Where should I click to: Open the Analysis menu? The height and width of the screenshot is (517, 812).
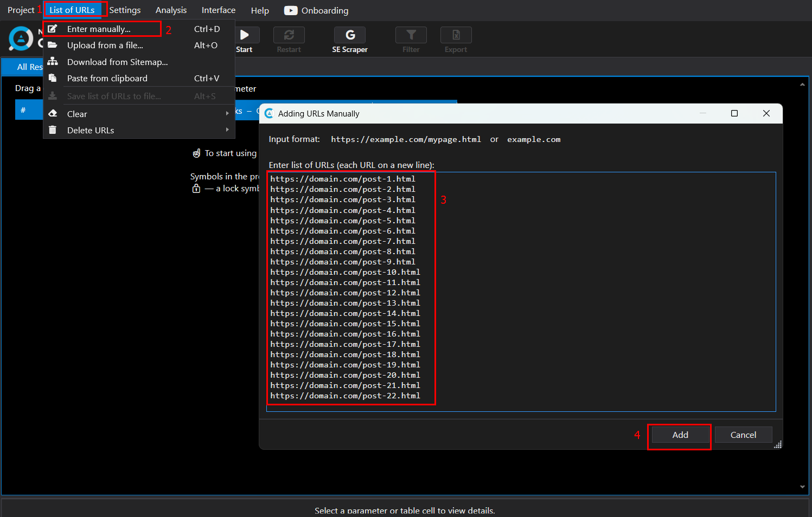click(x=171, y=10)
